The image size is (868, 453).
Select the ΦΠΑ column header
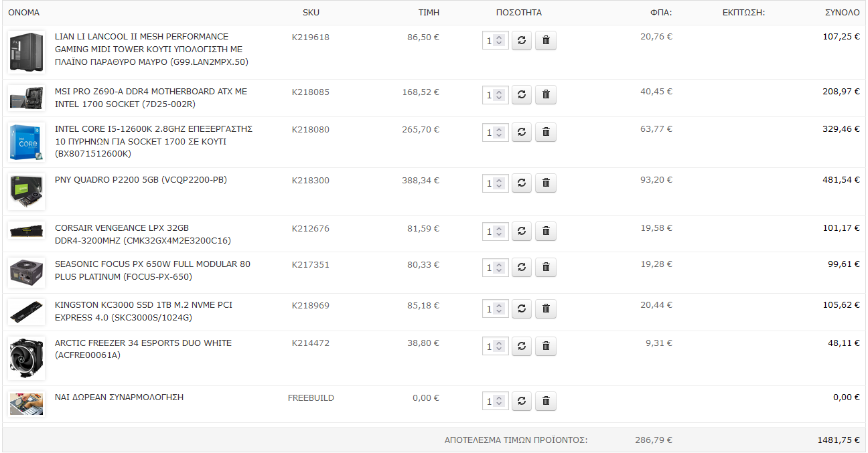pyautogui.click(x=661, y=13)
